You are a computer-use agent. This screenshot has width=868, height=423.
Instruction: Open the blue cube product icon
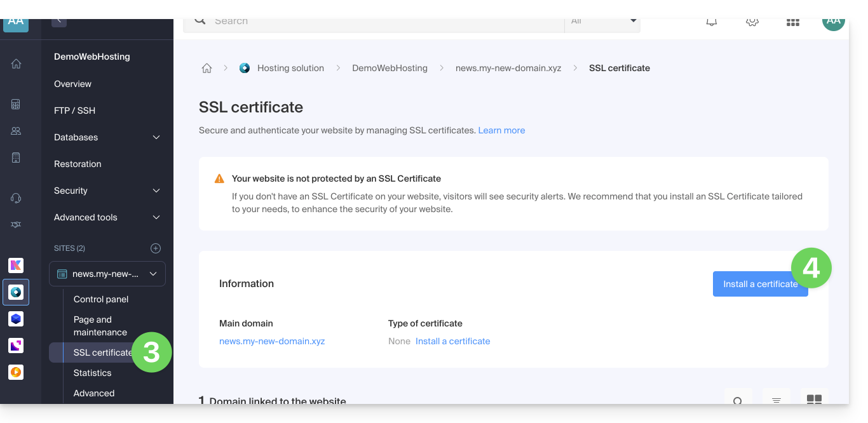coord(16,319)
